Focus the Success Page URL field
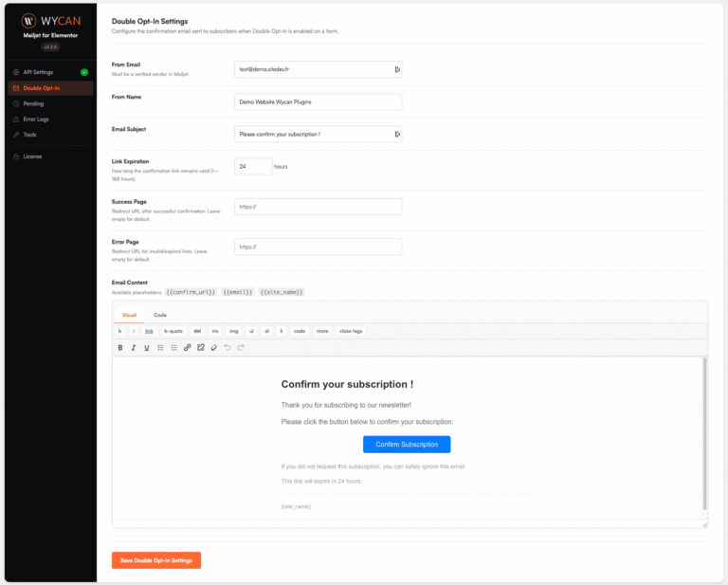 pos(318,207)
